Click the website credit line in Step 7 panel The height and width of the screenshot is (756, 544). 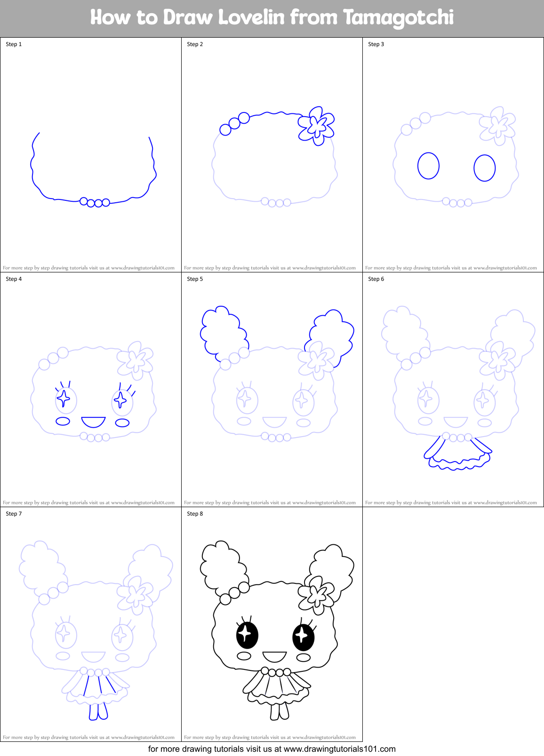pyautogui.click(x=88, y=737)
